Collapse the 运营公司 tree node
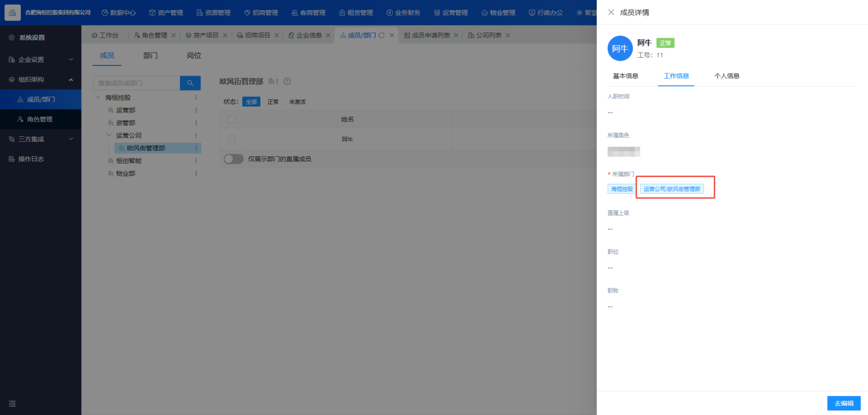This screenshot has height=415, width=868. coord(109,135)
